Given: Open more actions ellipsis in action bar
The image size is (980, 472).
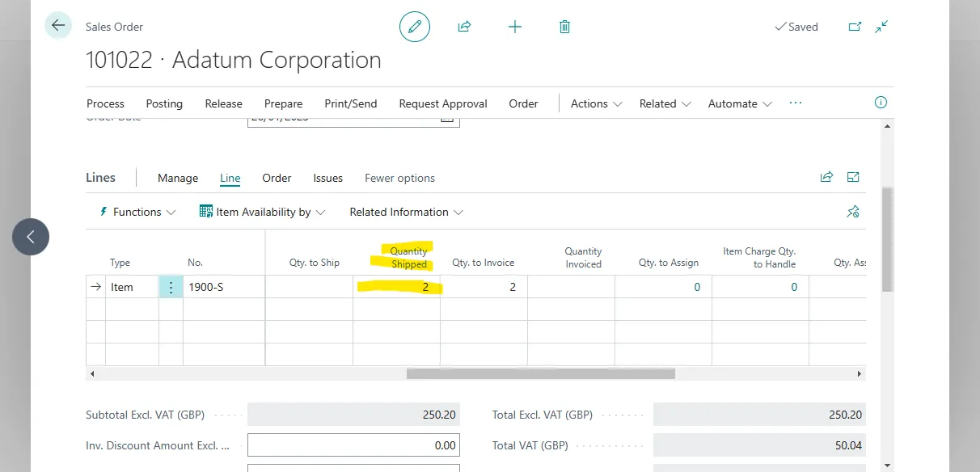Looking at the screenshot, I should click(x=795, y=103).
